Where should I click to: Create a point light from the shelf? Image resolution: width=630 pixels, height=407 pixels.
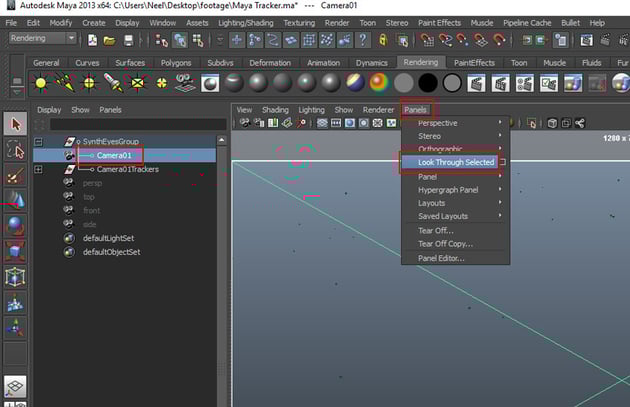[x=89, y=83]
